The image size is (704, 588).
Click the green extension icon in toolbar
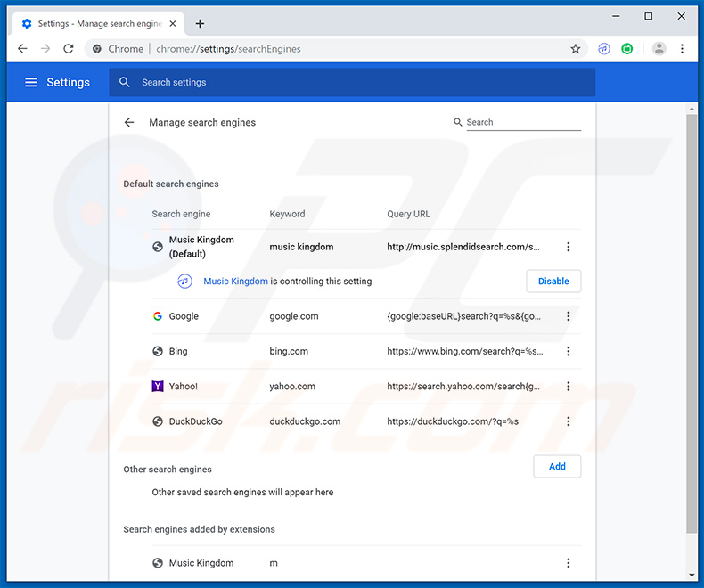coord(627,49)
